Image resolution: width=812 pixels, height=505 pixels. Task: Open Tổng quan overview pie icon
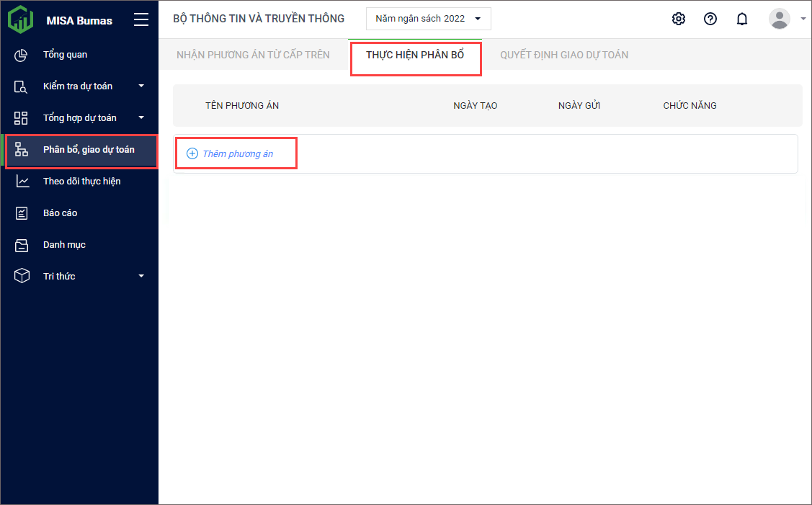pos(22,55)
